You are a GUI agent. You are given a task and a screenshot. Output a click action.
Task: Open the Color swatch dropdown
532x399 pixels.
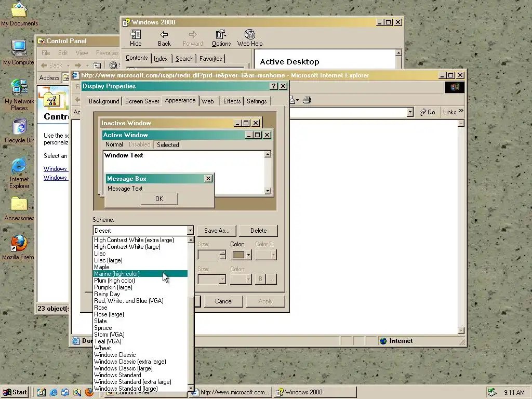[248, 255]
